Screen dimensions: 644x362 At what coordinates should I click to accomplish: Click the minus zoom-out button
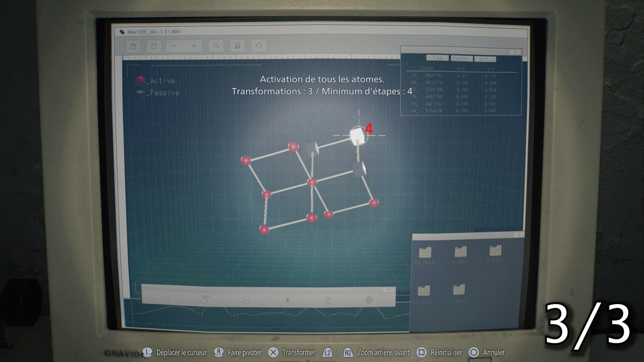pos(173,46)
